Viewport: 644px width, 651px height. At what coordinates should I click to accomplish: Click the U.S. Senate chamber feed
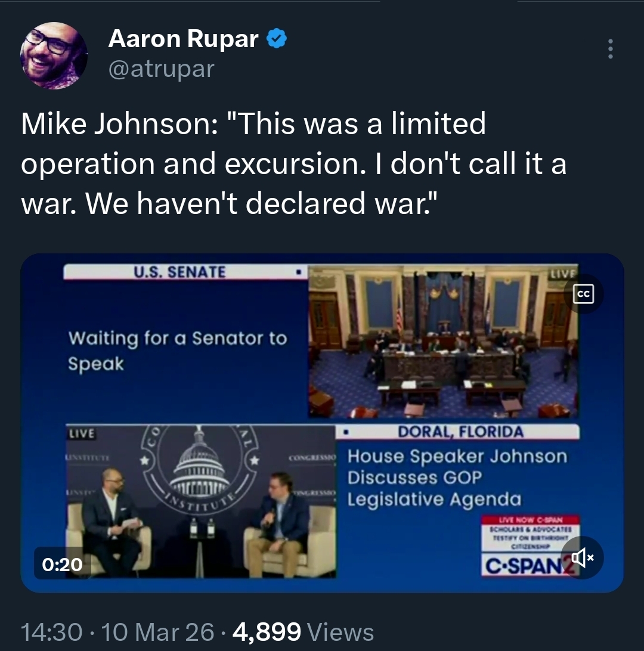[x=443, y=341]
